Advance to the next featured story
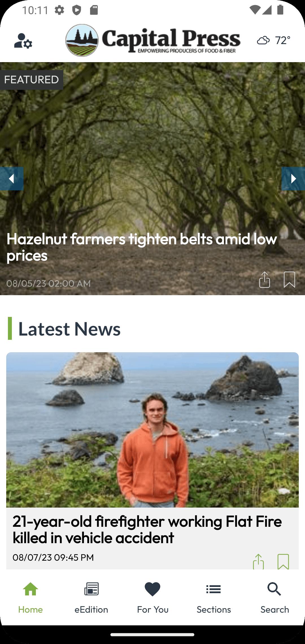Viewport: 305px width, 644px height. tap(293, 179)
